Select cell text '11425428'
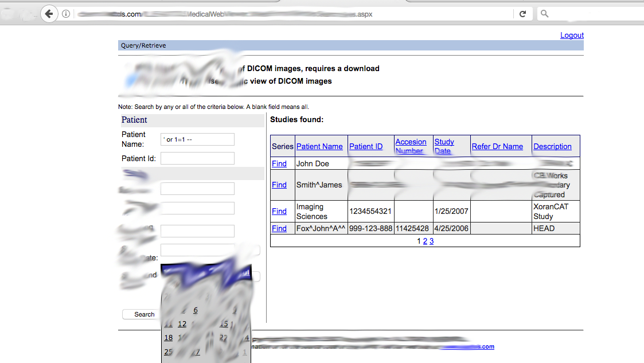The image size is (644, 363). click(x=412, y=229)
